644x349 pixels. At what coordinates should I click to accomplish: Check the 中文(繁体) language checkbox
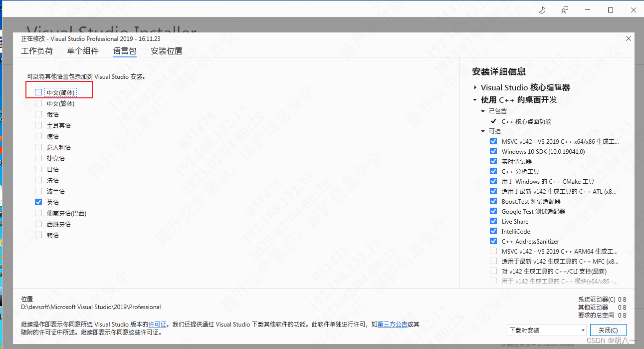pyautogui.click(x=38, y=103)
